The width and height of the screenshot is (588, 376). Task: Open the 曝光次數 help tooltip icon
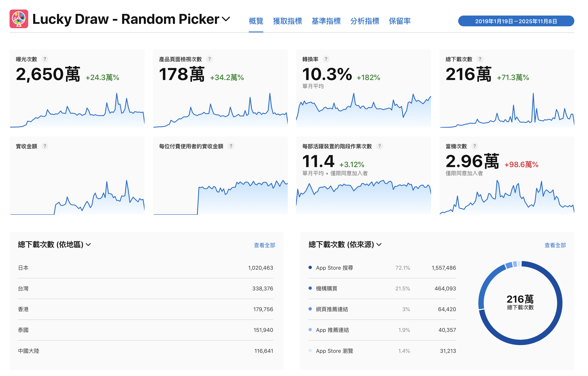pos(45,59)
